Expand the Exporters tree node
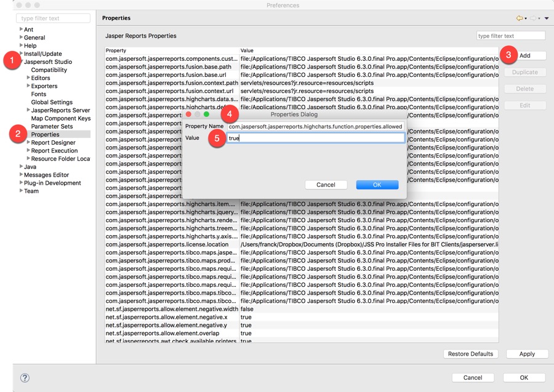 pyautogui.click(x=28, y=86)
